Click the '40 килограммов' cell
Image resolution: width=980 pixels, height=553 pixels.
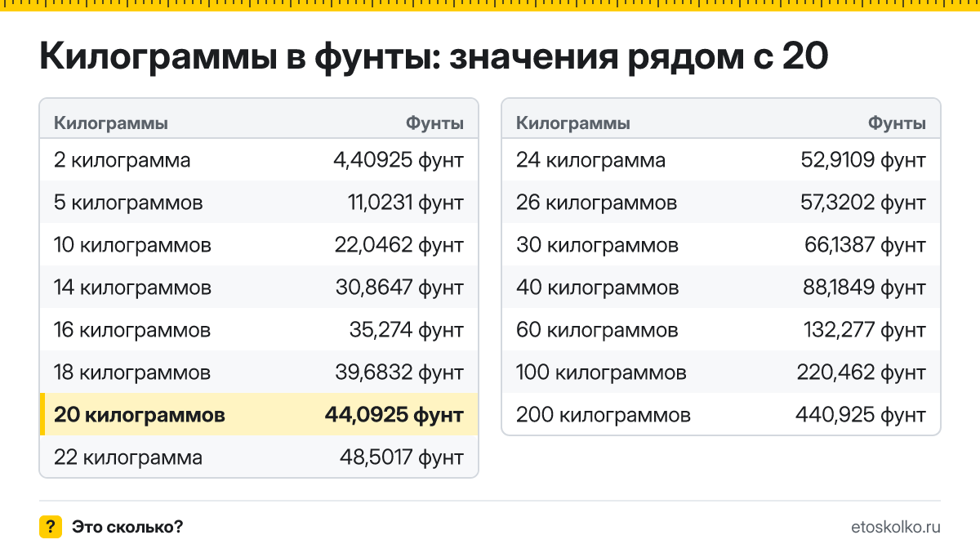point(597,288)
